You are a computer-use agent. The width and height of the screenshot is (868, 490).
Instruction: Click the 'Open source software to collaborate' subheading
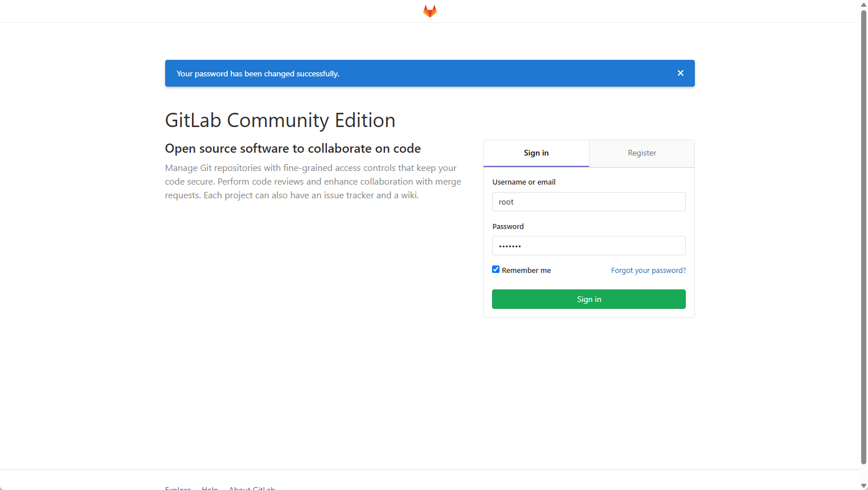click(293, 149)
